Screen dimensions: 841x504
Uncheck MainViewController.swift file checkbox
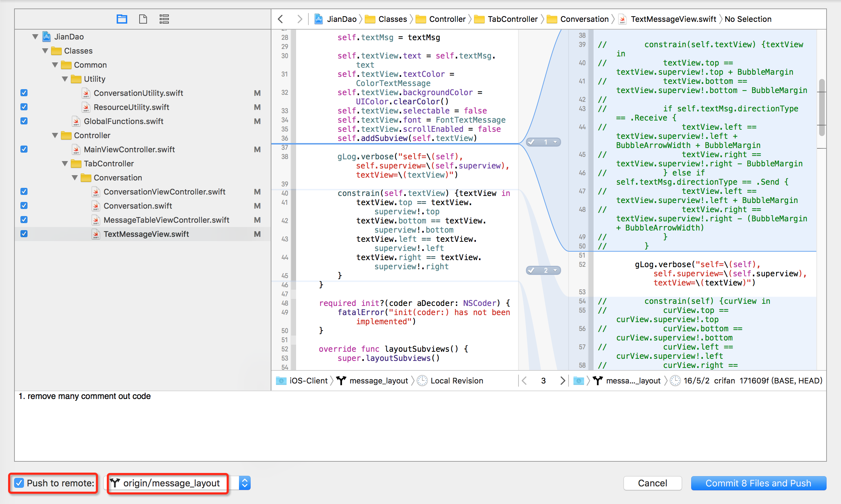pyautogui.click(x=24, y=149)
